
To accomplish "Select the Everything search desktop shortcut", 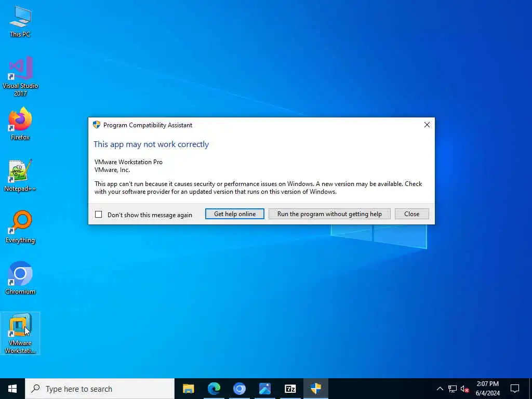I will coord(20,227).
